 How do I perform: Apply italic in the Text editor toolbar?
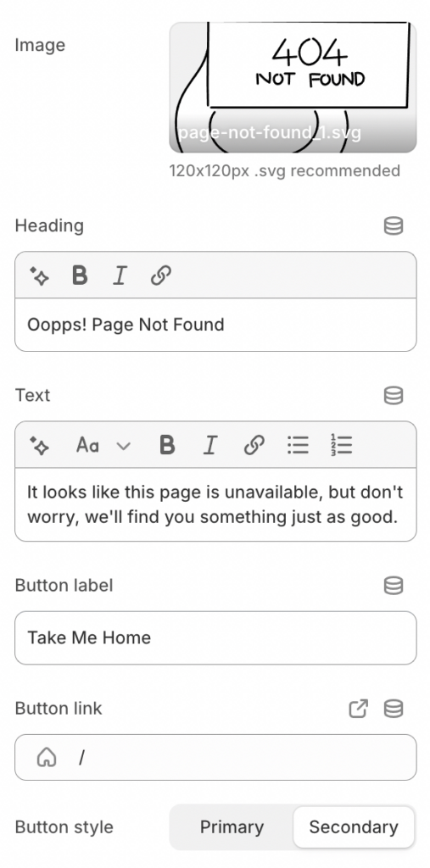coord(210,445)
